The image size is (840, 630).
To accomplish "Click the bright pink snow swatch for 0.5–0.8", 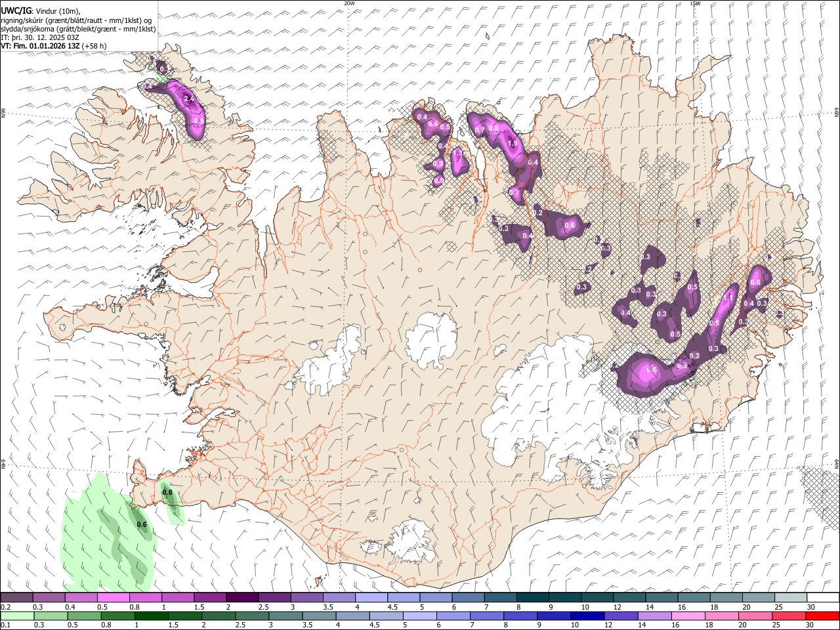I will pyautogui.click(x=113, y=597).
